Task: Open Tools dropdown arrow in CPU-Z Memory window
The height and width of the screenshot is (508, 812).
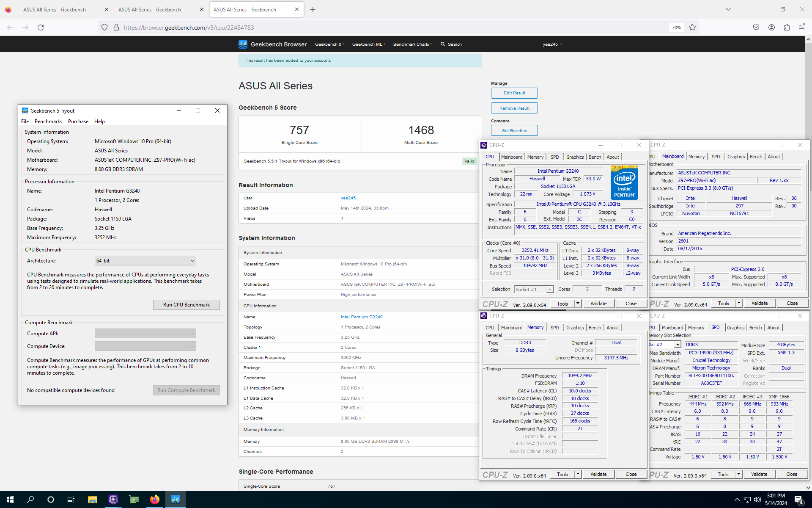Action: [x=578, y=474]
